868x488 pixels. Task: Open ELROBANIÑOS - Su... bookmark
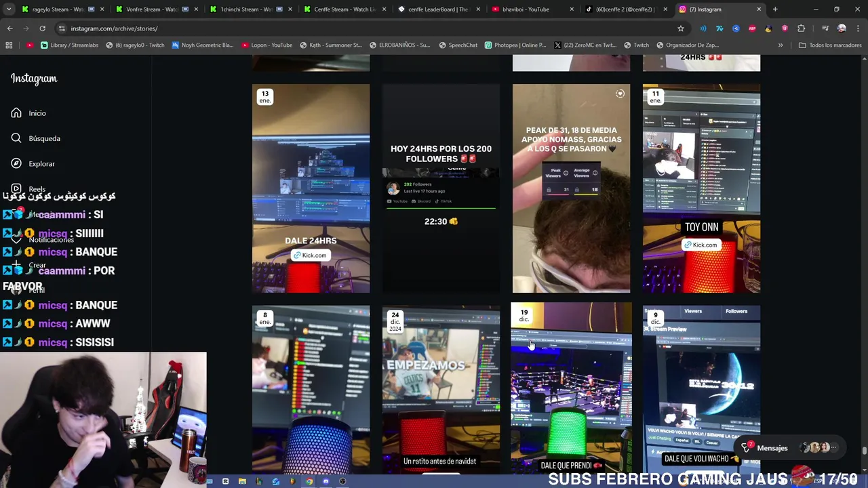400,45
